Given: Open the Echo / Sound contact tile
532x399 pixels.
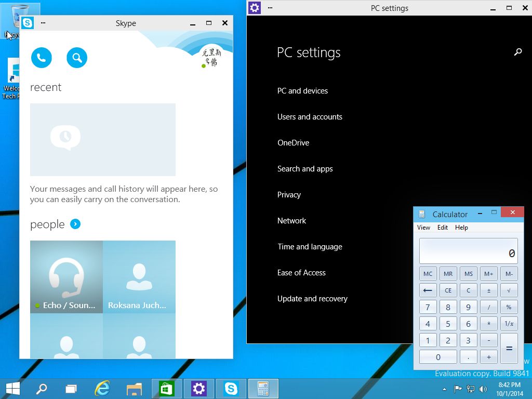Looking at the screenshot, I should pyautogui.click(x=66, y=277).
